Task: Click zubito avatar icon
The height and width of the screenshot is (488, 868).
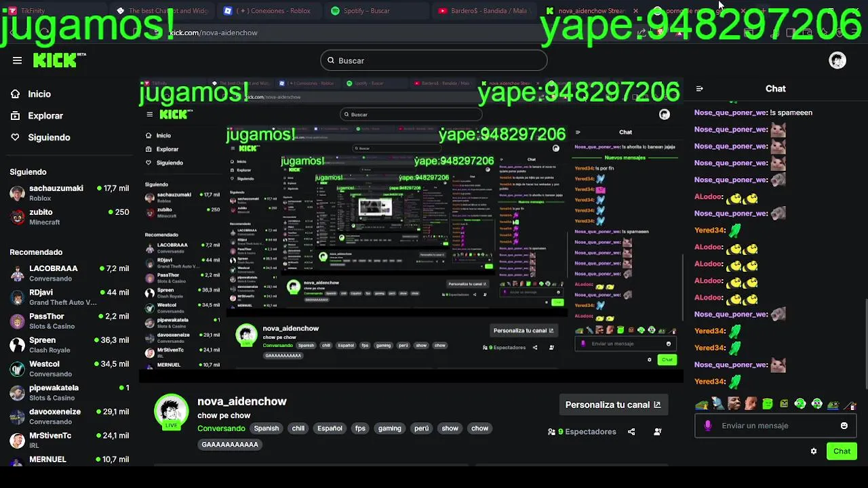Action: pyautogui.click(x=18, y=217)
